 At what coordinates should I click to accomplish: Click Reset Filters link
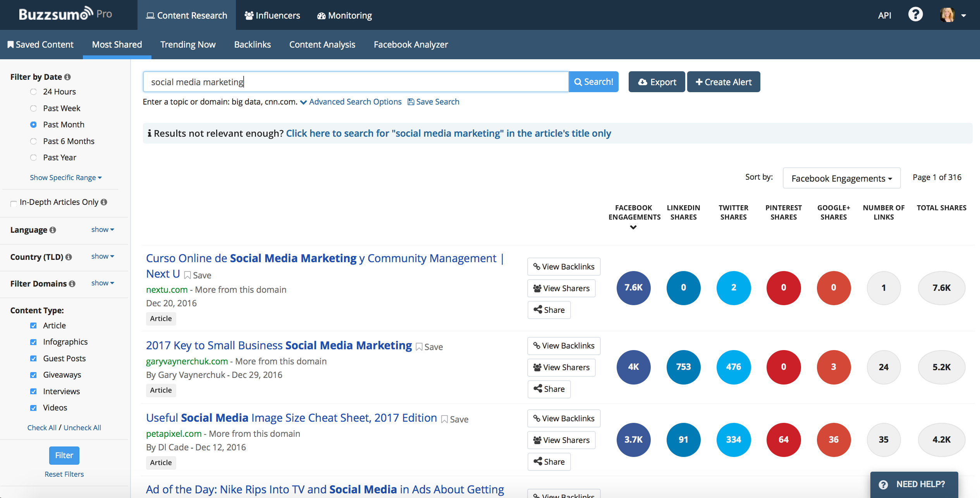coord(64,474)
